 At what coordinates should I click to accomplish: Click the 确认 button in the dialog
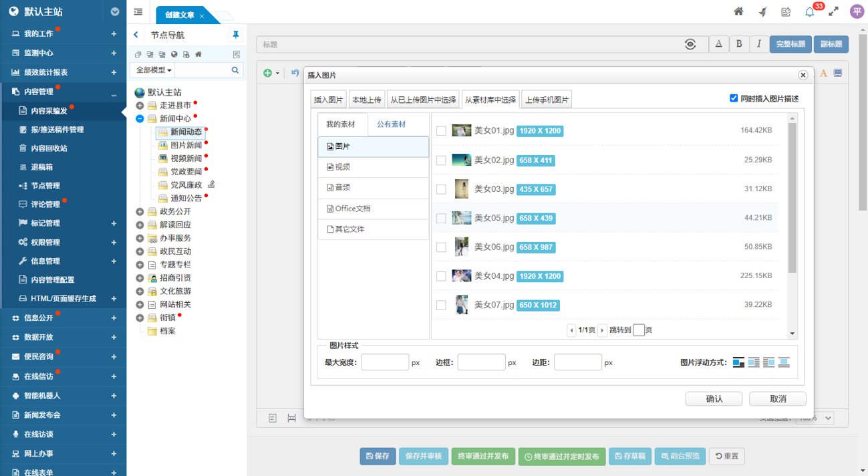(713, 398)
